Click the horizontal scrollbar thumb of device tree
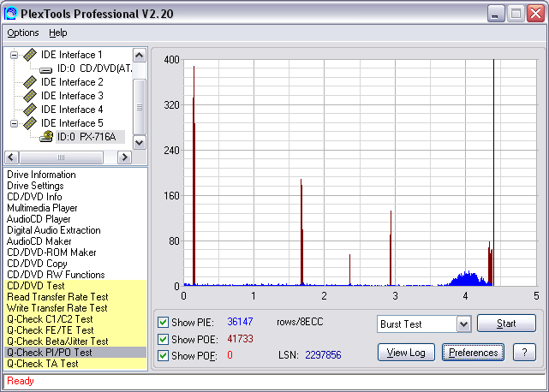The height and width of the screenshot is (392, 549). (61, 157)
